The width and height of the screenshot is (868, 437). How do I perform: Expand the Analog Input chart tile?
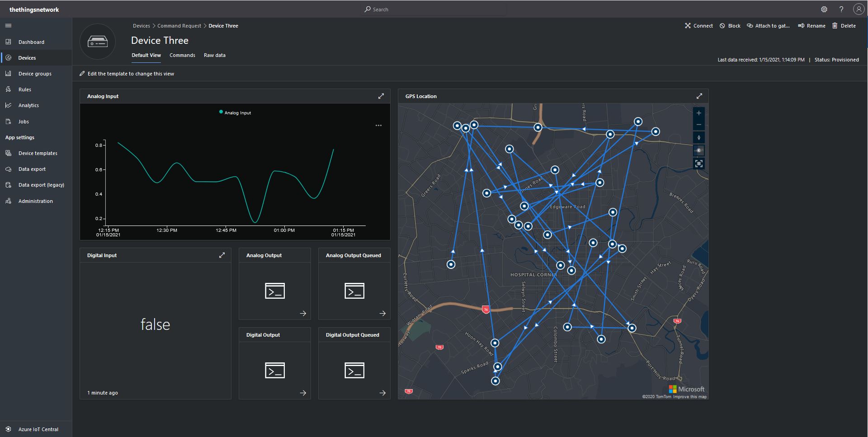381,96
